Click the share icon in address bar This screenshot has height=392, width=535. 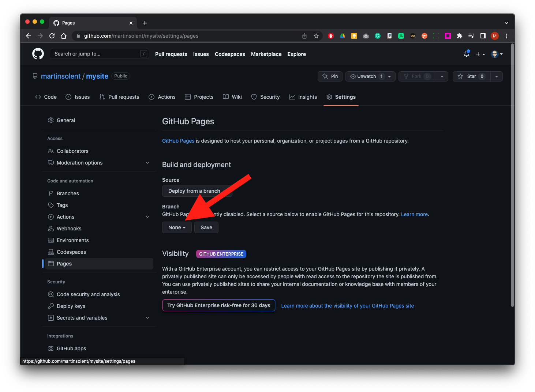coord(304,36)
